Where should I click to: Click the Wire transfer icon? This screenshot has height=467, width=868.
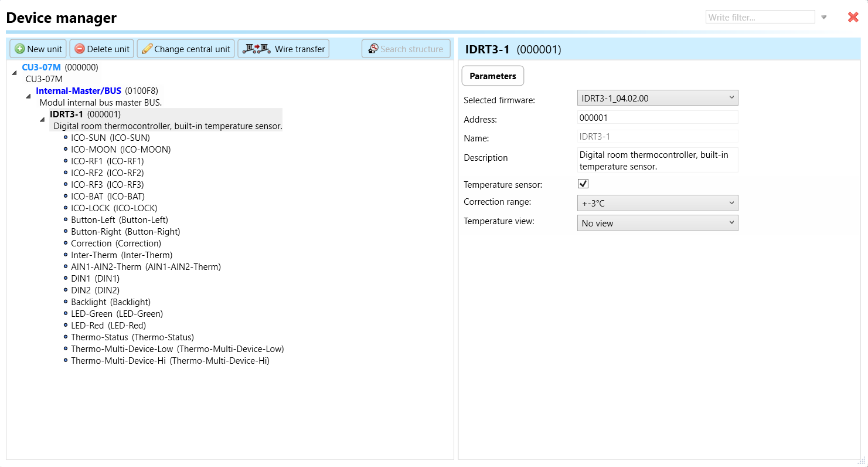257,49
